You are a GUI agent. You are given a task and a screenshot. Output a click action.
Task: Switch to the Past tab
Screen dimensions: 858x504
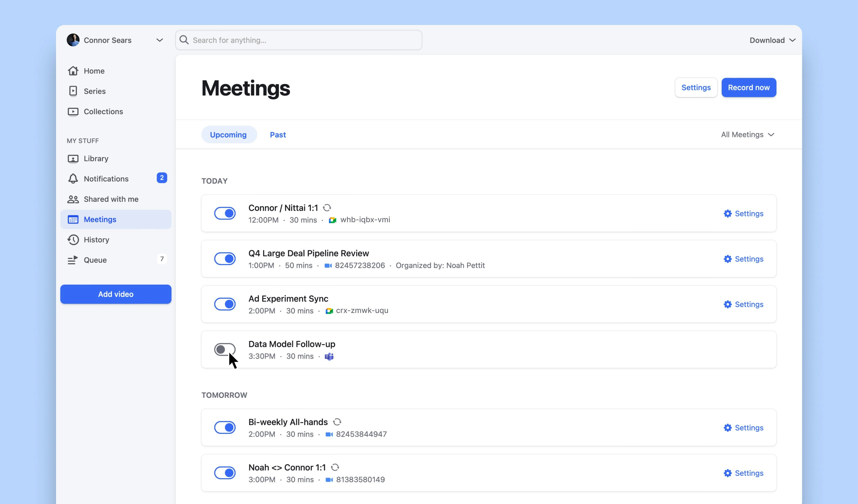(x=278, y=135)
